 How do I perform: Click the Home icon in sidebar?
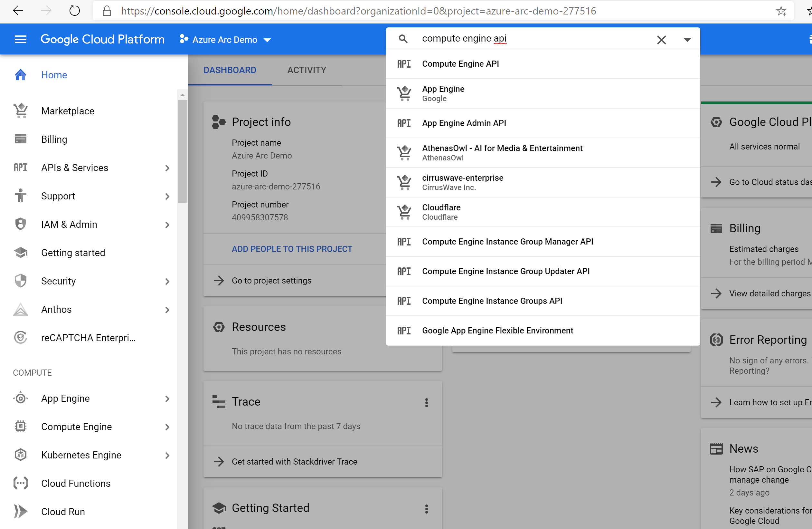[21, 75]
